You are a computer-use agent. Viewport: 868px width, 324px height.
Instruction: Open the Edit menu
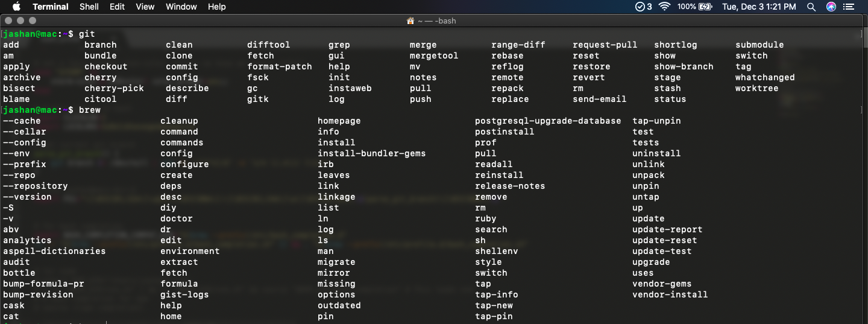pyautogui.click(x=118, y=7)
